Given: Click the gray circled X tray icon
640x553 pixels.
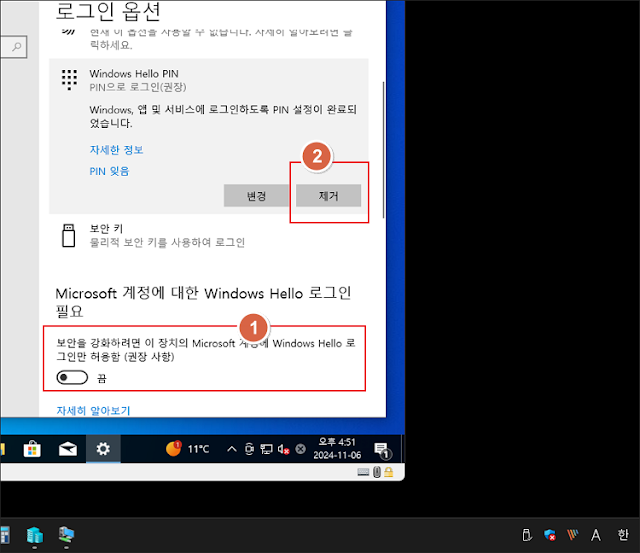Looking at the screenshot, I should pyautogui.click(x=300, y=449).
